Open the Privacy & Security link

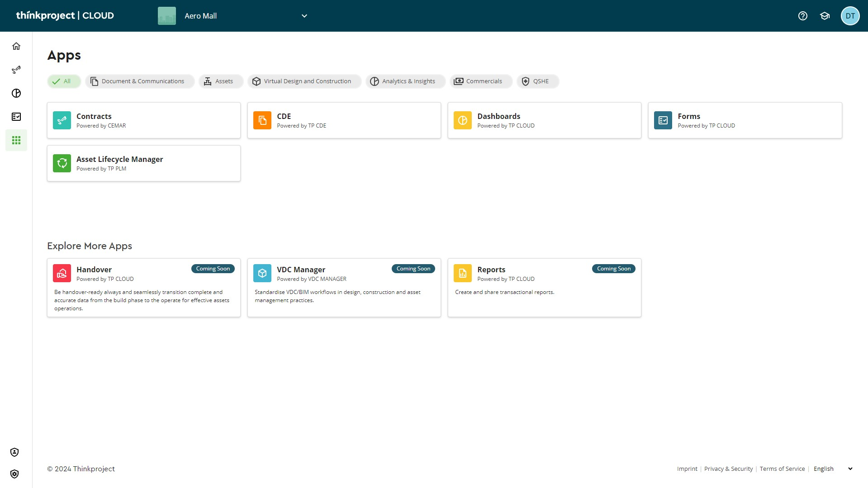pos(728,469)
